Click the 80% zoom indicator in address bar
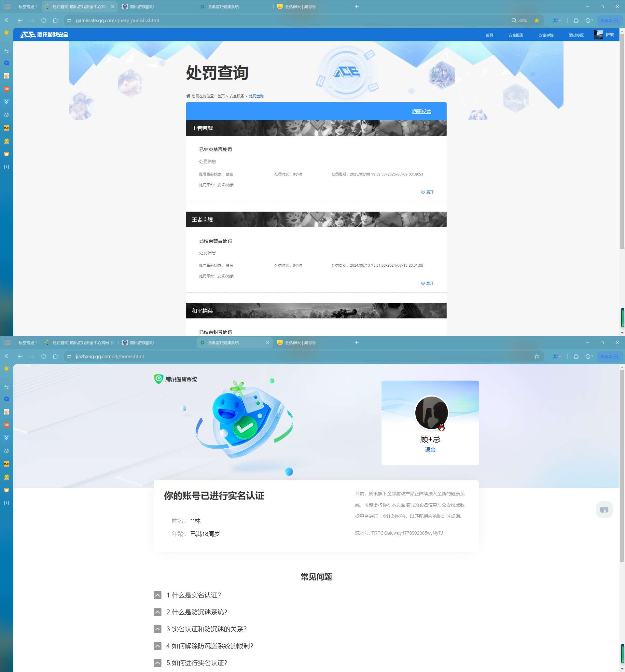Screen dimensions: 625x672 tap(519, 21)
